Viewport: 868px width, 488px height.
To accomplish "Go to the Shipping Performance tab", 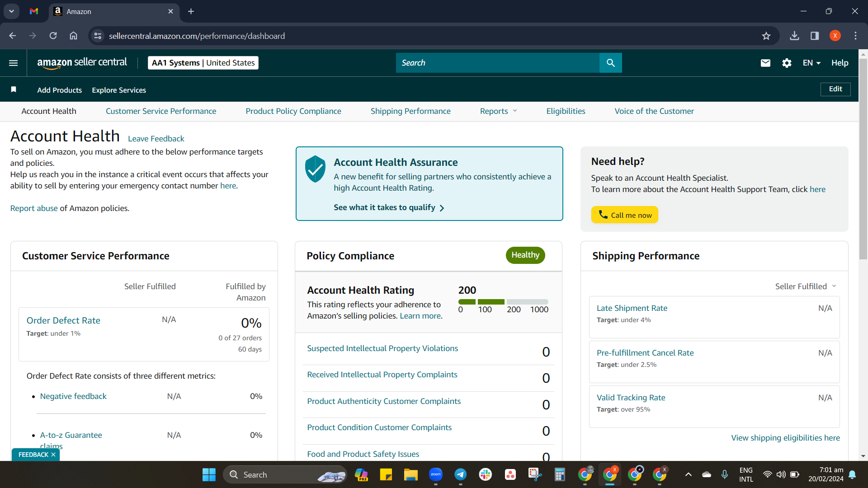I will click(x=410, y=111).
